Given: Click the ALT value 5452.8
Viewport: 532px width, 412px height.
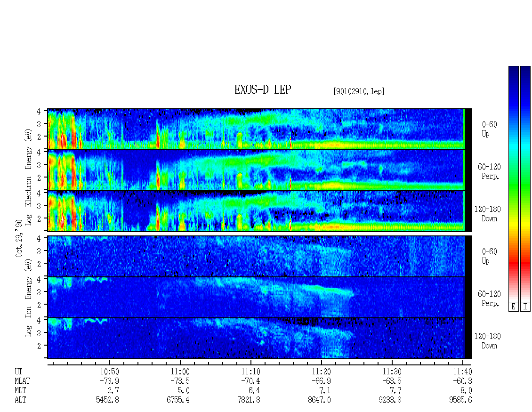Looking at the screenshot, I should coord(107,400).
